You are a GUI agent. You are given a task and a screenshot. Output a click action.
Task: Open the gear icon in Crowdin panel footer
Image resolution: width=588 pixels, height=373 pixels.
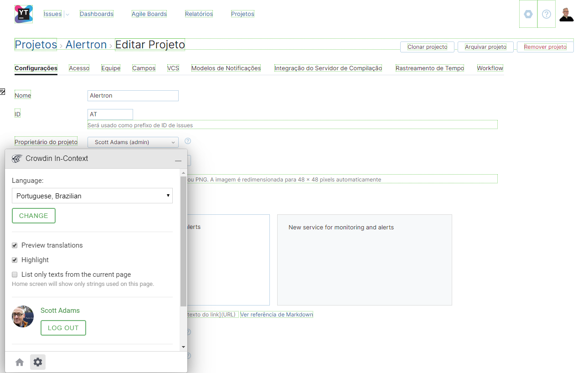[38, 362]
